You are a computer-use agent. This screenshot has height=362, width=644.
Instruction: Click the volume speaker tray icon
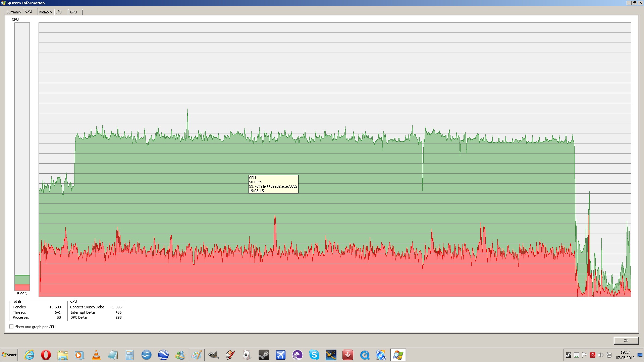[601, 355]
